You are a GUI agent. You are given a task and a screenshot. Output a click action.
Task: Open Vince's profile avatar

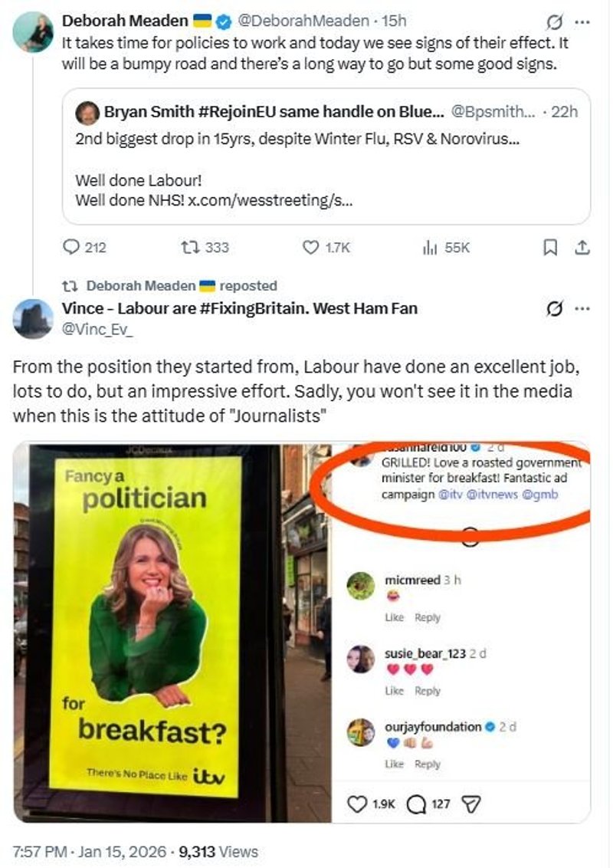(33, 319)
